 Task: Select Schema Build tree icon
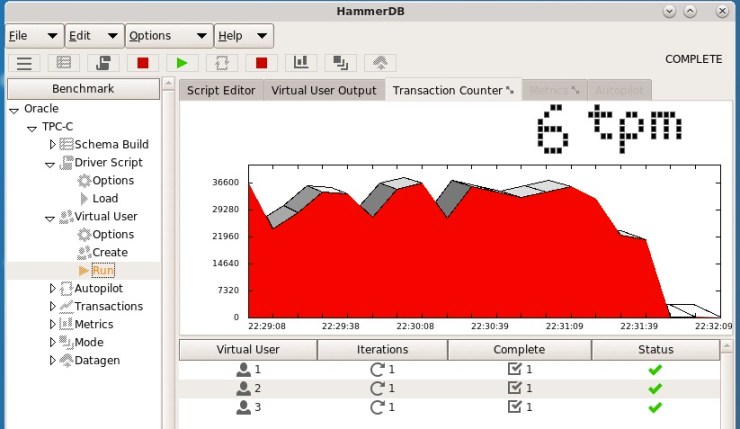click(67, 144)
